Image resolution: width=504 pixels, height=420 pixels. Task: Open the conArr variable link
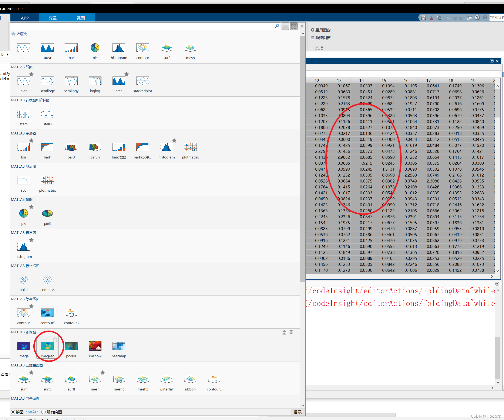tap(32, 412)
